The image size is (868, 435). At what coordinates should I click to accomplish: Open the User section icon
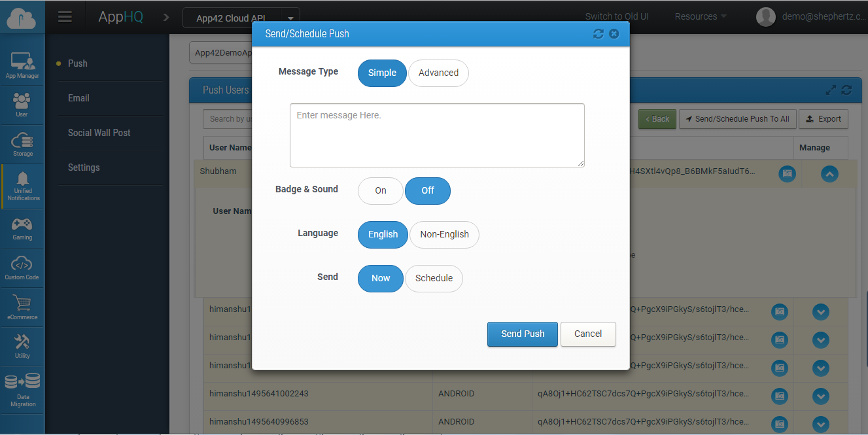pos(22,104)
